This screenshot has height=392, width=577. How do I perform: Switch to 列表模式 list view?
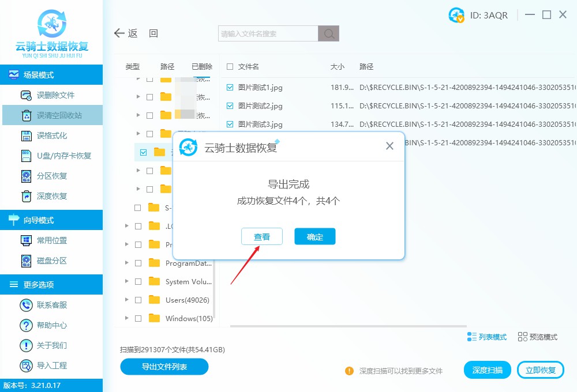point(487,337)
